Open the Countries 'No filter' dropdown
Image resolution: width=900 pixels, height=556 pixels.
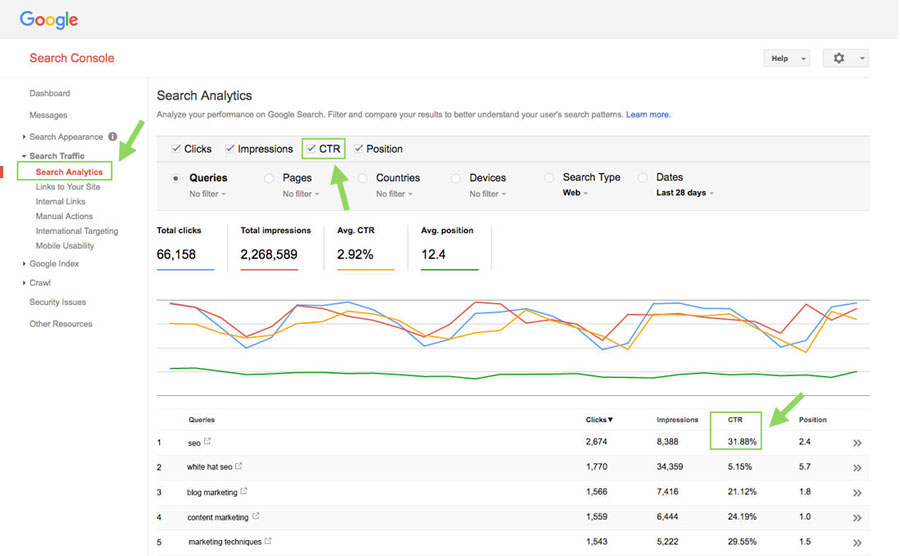click(394, 194)
